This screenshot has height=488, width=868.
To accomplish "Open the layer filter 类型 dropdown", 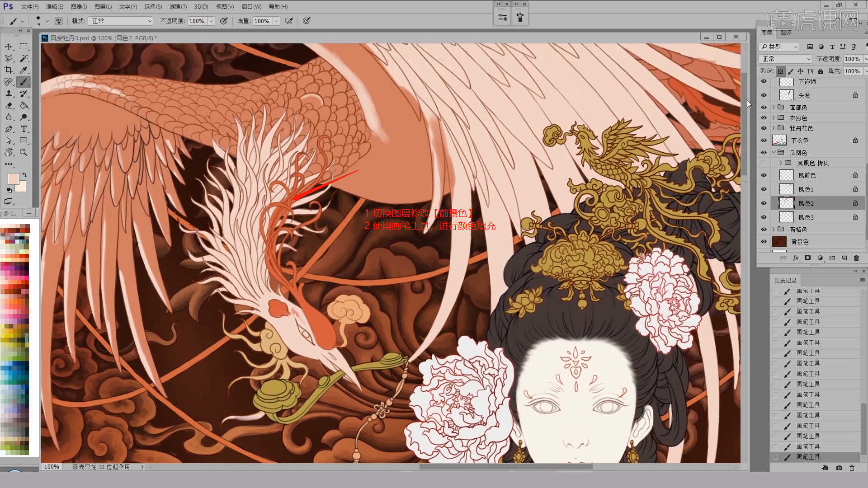I will click(779, 47).
